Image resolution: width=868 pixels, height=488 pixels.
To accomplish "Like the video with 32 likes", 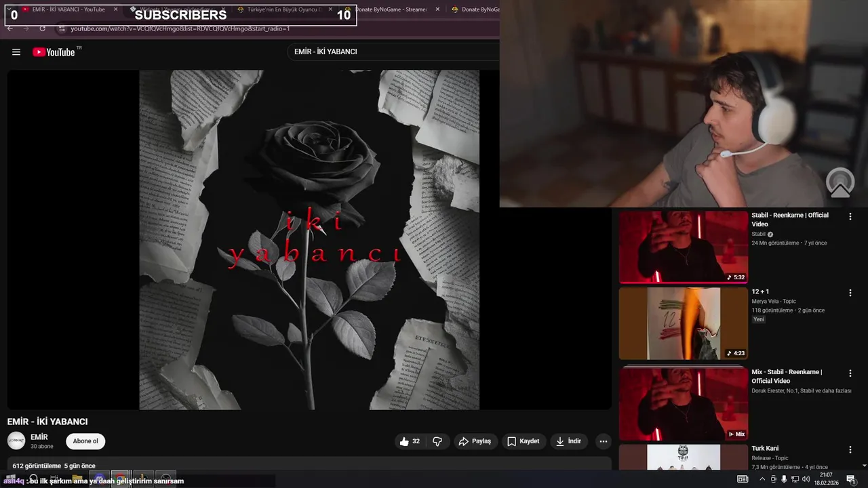I will pyautogui.click(x=410, y=441).
